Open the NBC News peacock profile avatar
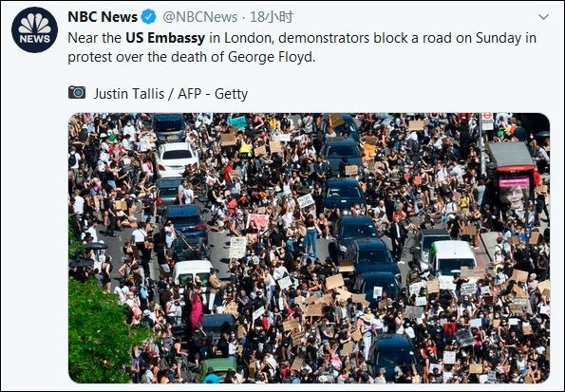 pos(34,30)
